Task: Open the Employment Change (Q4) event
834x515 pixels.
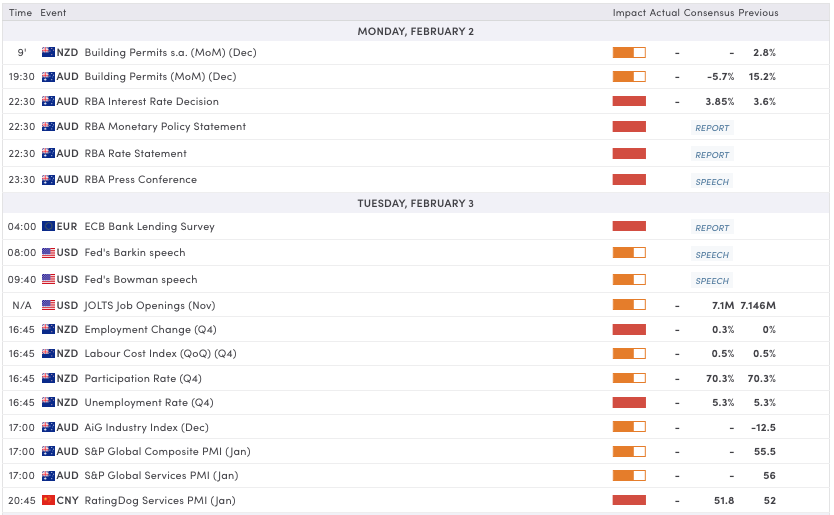Action: 149,329
